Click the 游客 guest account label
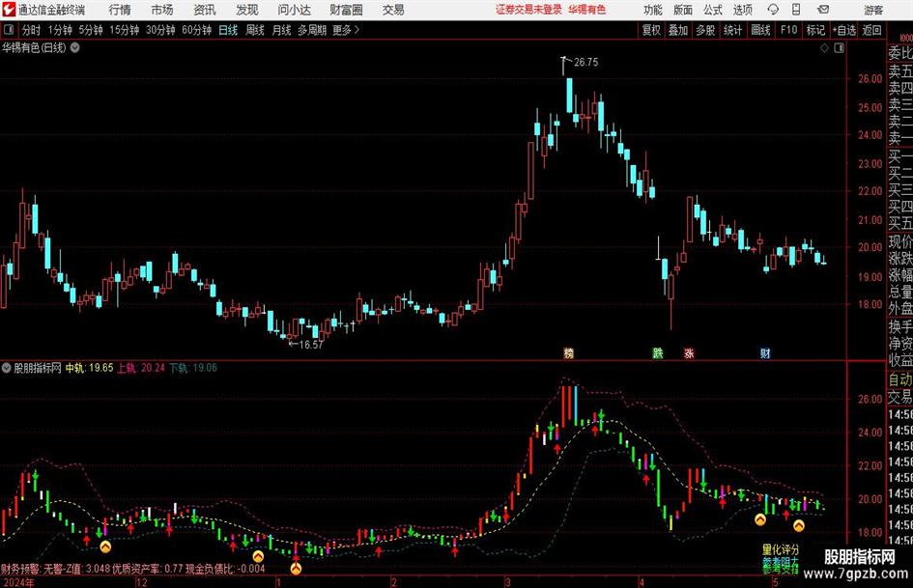 point(873,10)
